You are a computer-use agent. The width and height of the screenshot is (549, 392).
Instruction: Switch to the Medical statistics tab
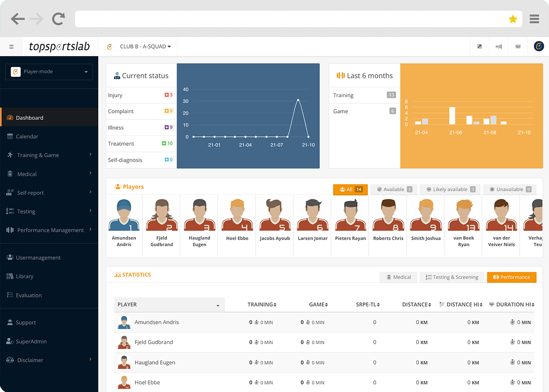point(398,277)
